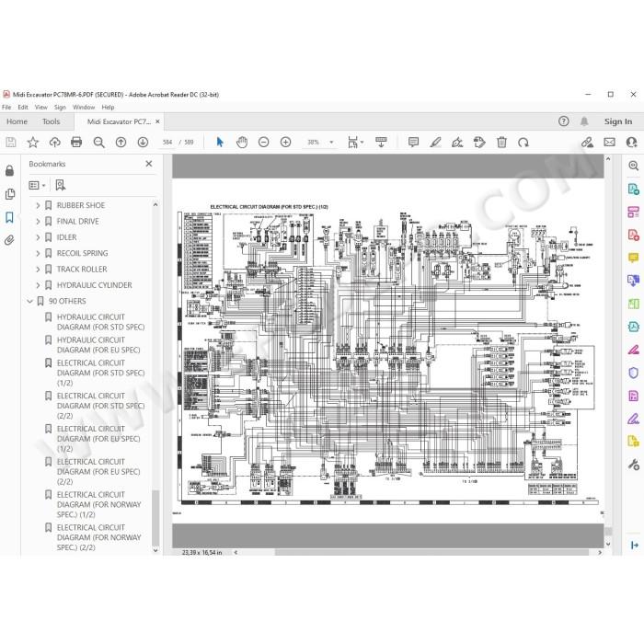
Task: Switch to the Tools tab
Action: (x=51, y=121)
